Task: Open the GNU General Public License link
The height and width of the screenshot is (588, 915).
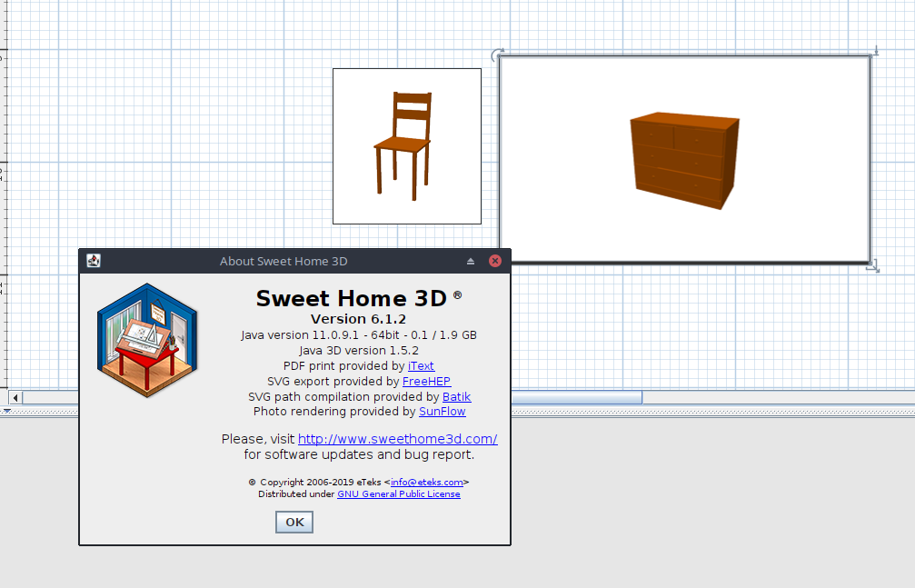Action: [x=399, y=494]
